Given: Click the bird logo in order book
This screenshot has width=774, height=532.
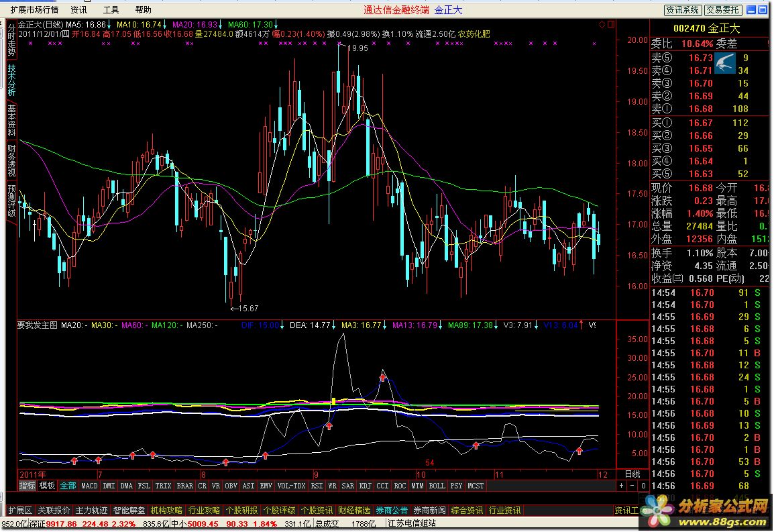Looking at the screenshot, I should click(725, 64).
